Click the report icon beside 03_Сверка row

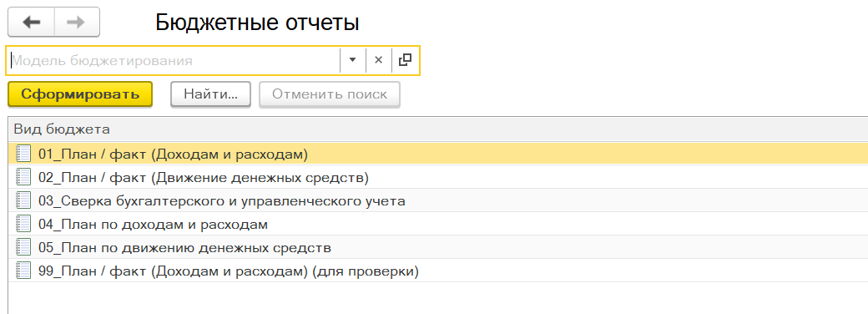24,200
